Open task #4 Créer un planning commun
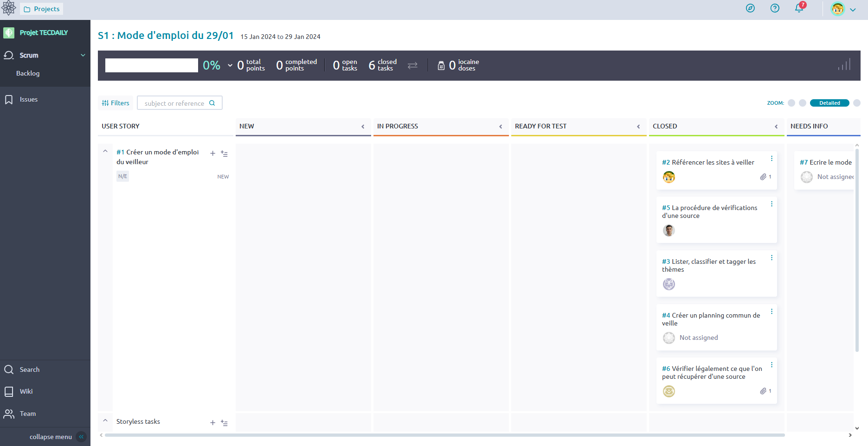 coord(711,319)
